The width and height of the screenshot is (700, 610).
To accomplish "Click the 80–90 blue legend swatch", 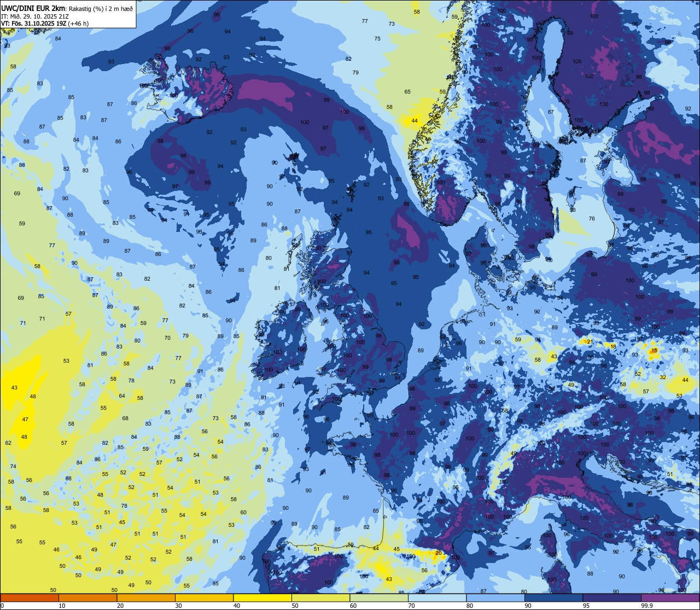I will click(495, 597).
